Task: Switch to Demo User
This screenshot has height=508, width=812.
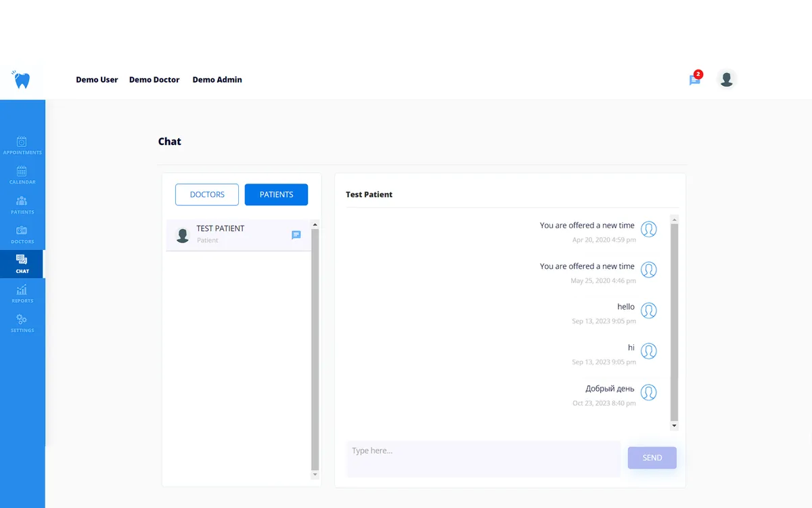Action: pyautogui.click(x=97, y=80)
